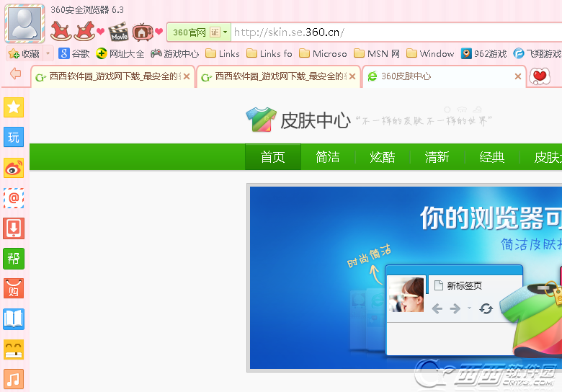562x392 pixels.
Task: Open the 游戏中心 bookmark
Action: 174,54
